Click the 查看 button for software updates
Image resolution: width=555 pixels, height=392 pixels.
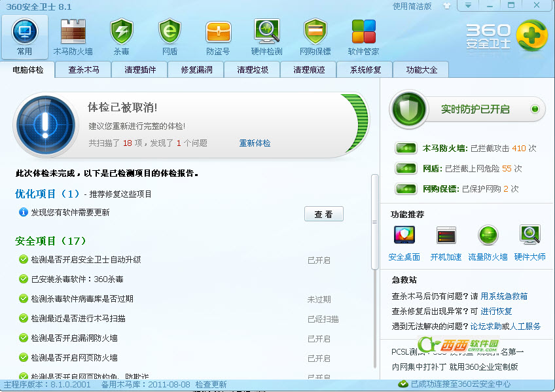coord(324,214)
